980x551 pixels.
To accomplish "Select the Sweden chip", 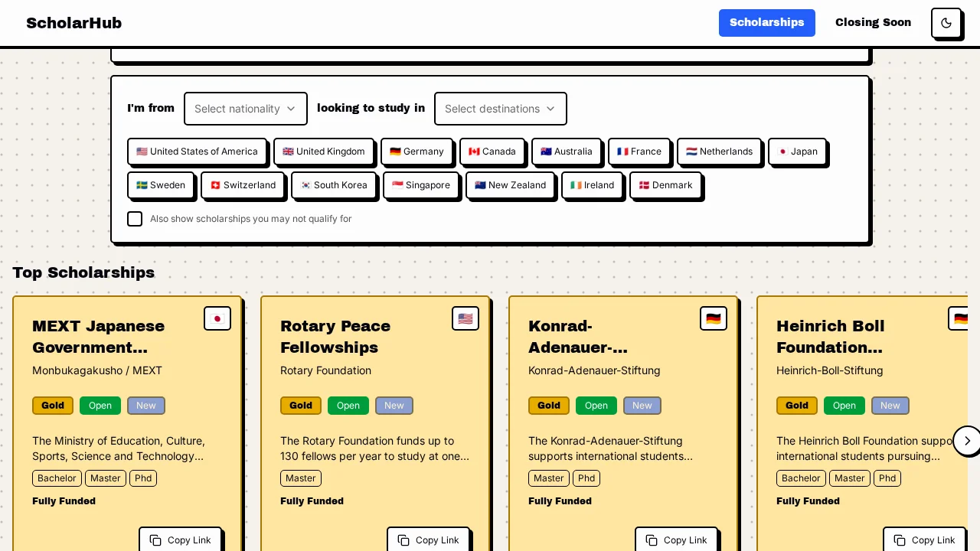I will tap(161, 185).
